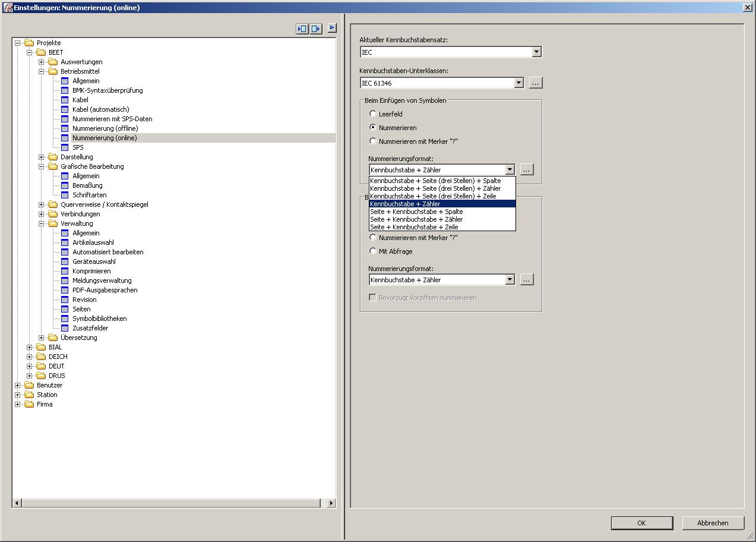The width and height of the screenshot is (756, 542).
Task: Expand the Querverweise / Kontaktspiegel folder
Action: coord(42,204)
